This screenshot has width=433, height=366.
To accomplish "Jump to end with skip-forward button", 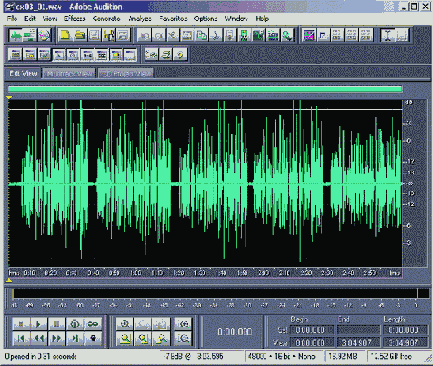I will pos(75,338).
